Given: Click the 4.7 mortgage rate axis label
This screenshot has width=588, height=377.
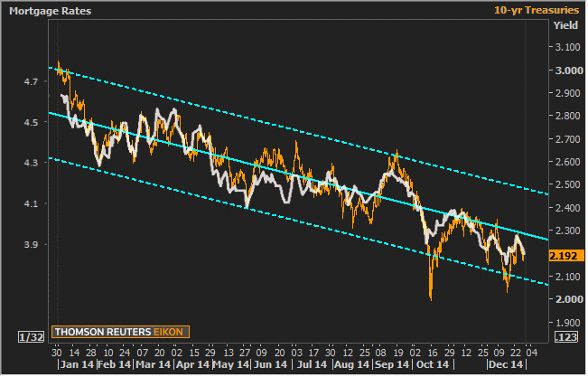Looking at the screenshot, I should tap(31, 82).
